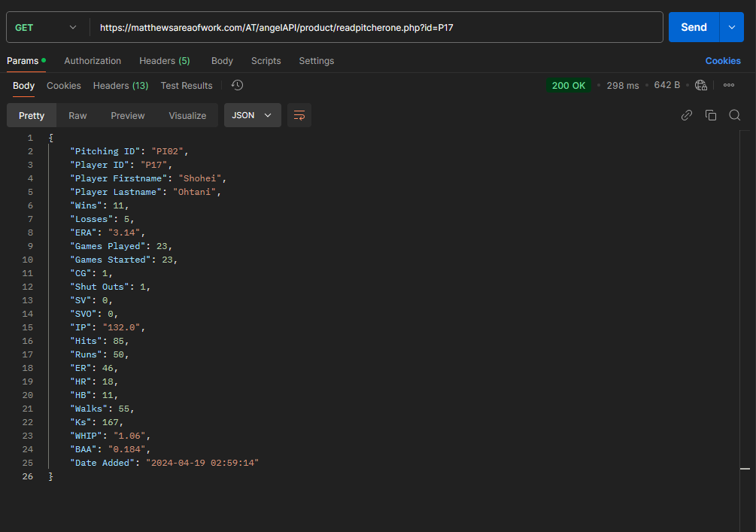Click the 642 B response size
This screenshot has width=756, height=532.
pos(666,85)
